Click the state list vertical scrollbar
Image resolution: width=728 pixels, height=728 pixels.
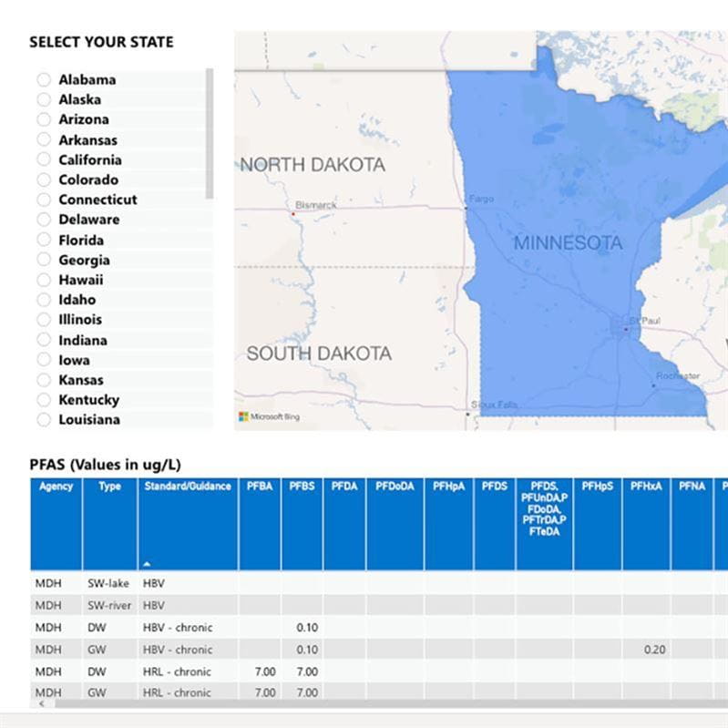210,132
